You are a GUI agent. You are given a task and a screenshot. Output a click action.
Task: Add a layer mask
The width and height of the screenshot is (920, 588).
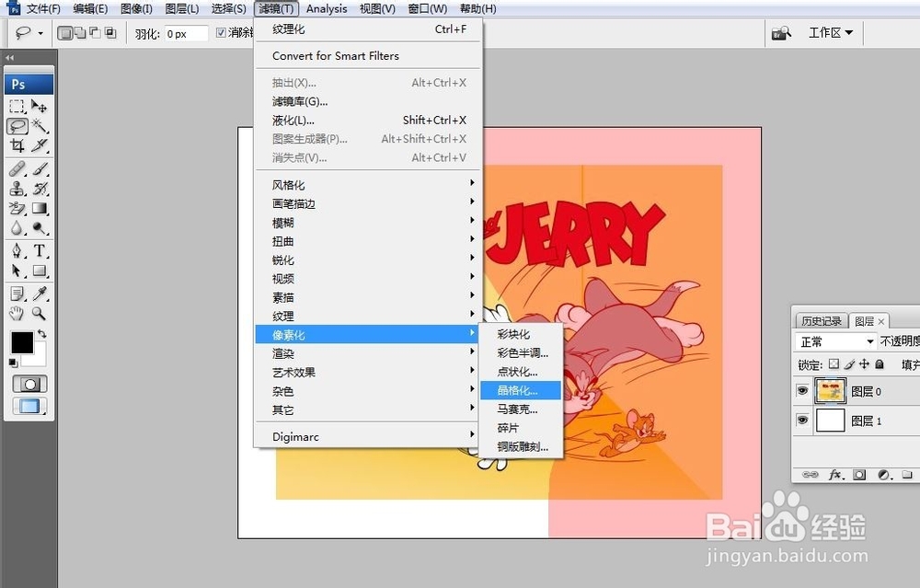(859, 474)
